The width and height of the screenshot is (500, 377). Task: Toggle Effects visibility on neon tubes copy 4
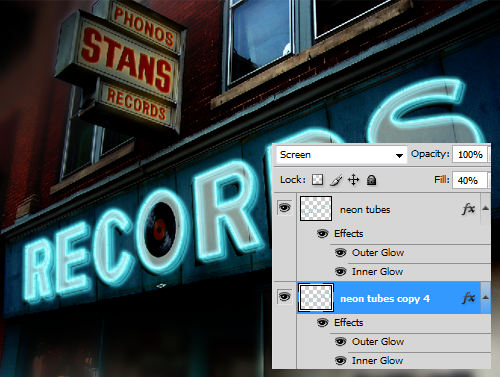322,323
